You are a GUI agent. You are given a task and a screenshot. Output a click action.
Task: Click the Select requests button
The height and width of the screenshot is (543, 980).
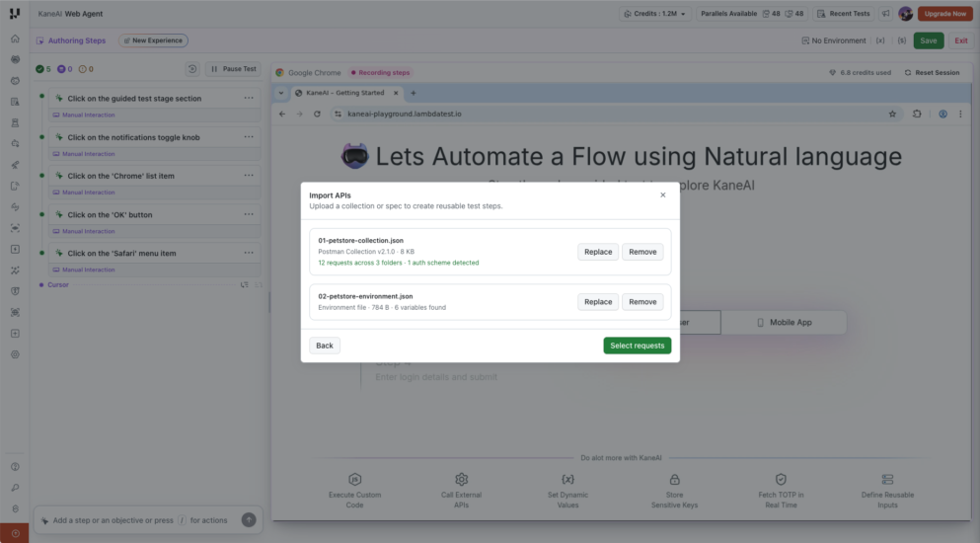pyautogui.click(x=638, y=346)
